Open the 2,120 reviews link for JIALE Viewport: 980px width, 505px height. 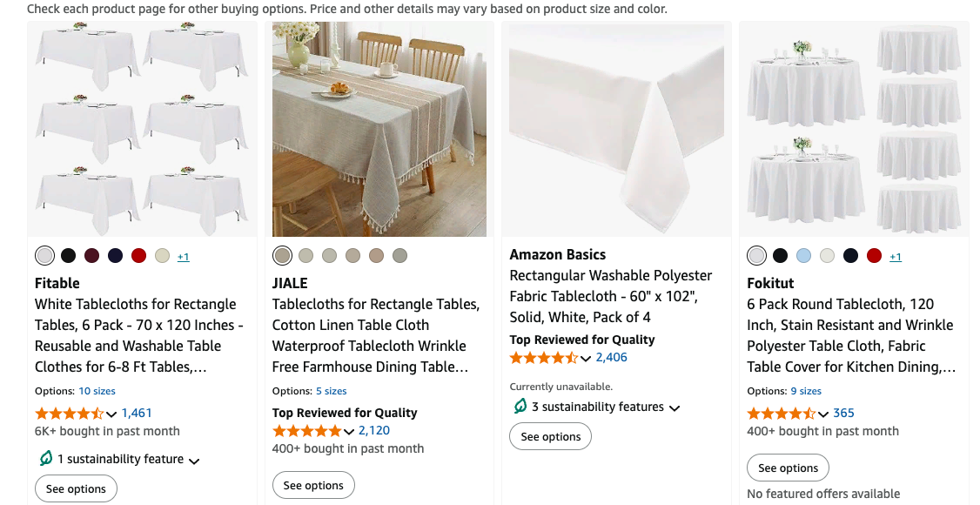point(374,431)
